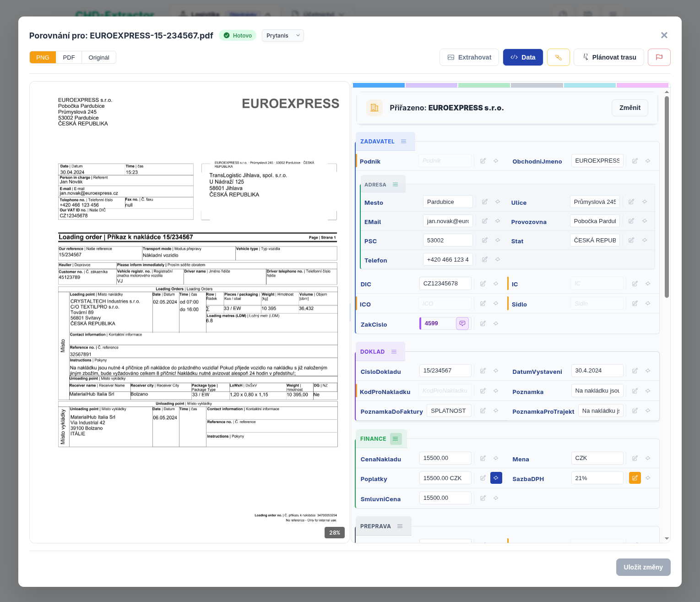Open the ADRESA section menu icon
This screenshot has width=700, height=602.
click(x=396, y=185)
